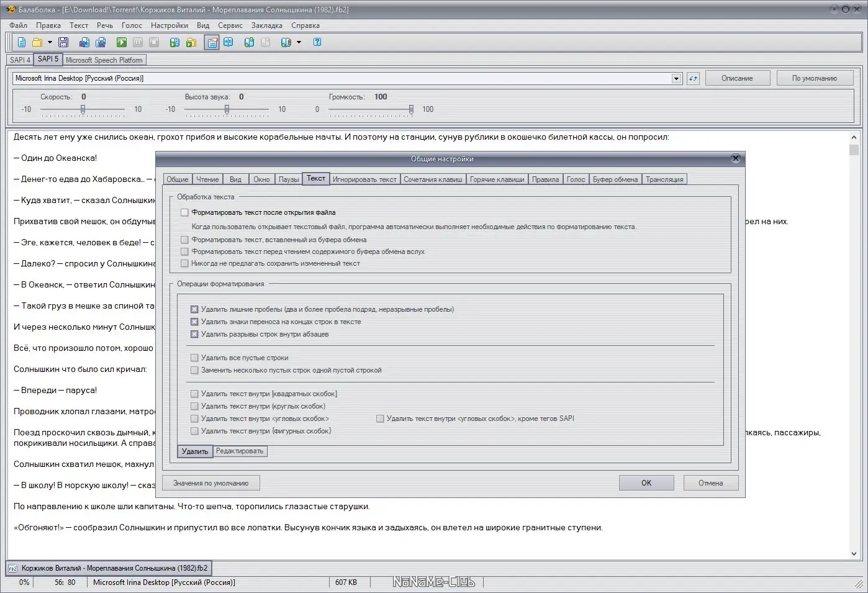Check the кроме тегов SAPI checkbox

(380, 419)
